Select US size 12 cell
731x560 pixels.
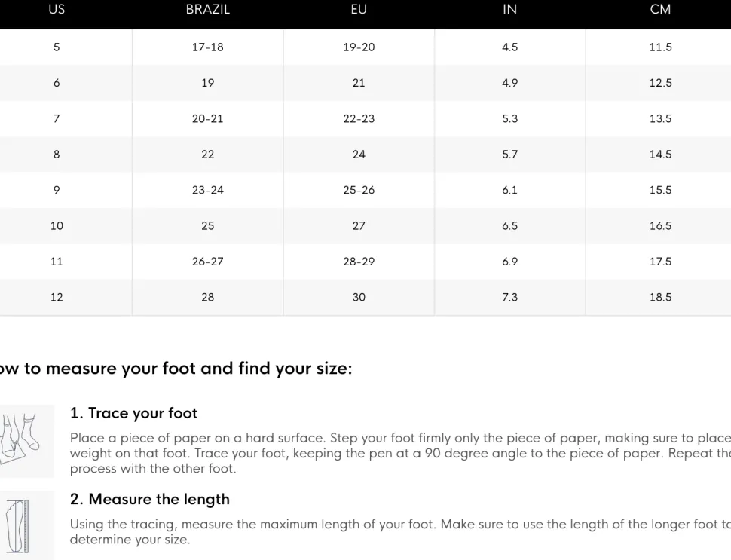[57, 297]
